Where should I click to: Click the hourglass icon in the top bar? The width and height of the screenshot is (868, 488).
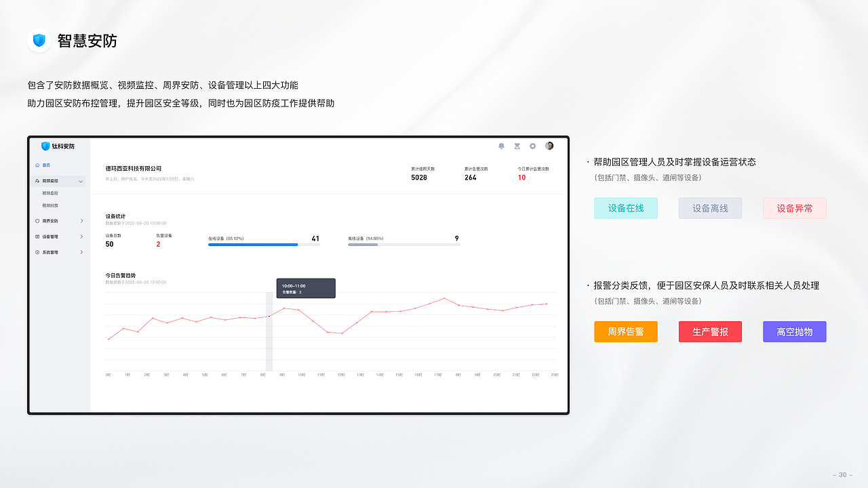point(517,146)
